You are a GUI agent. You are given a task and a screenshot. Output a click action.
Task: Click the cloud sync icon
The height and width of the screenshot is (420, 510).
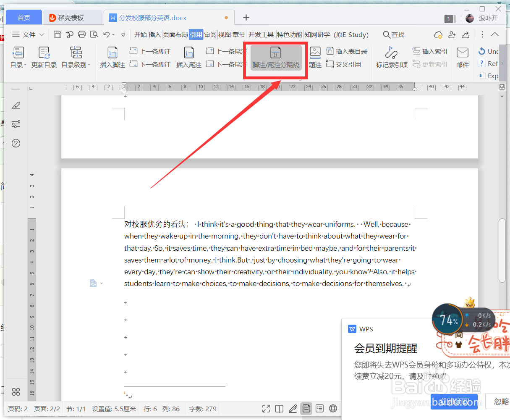pos(438,34)
